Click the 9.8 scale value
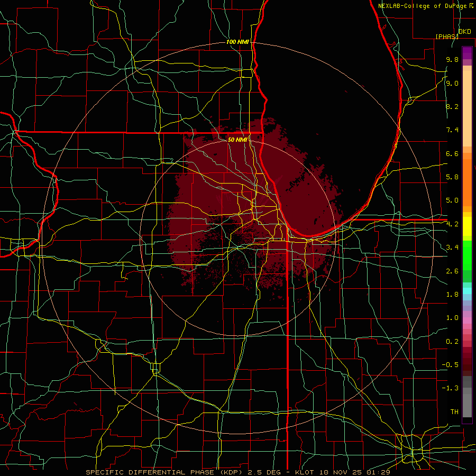The height and width of the screenshot is (476, 476). [x=452, y=59]
